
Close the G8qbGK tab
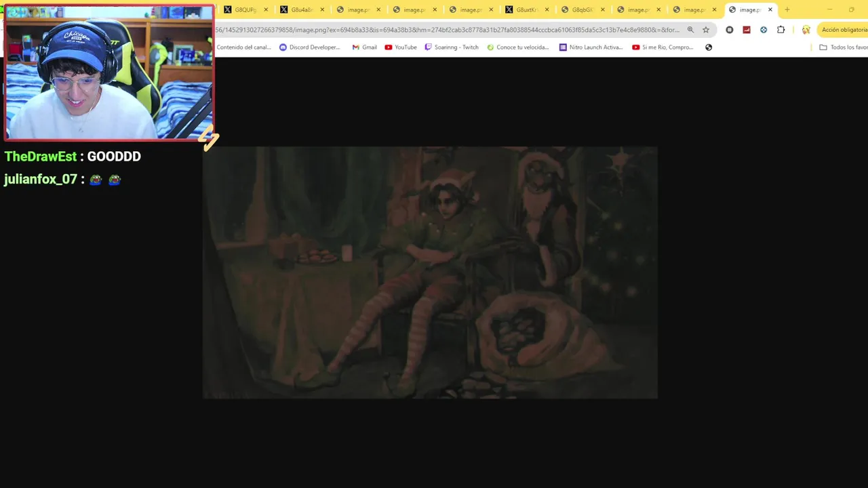coord(603,9)
